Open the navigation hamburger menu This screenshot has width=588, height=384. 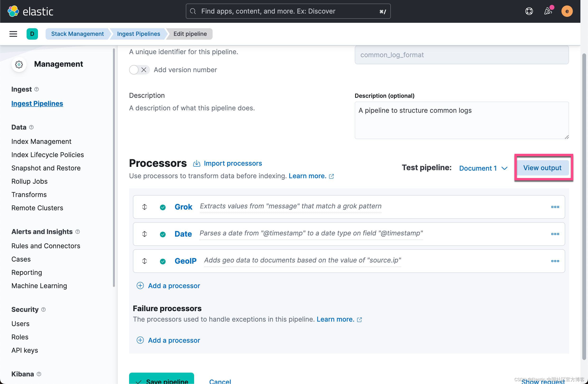tap(13, 34)
